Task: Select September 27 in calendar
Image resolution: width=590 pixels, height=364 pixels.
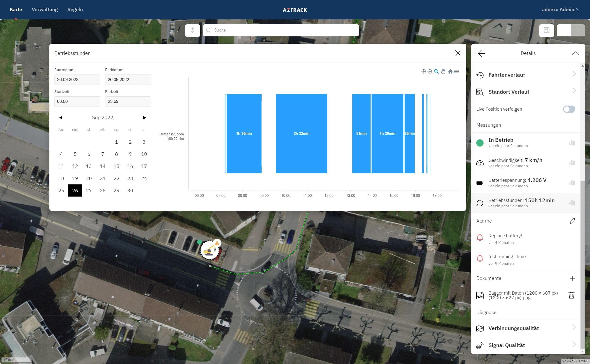Action: (89, 190)
